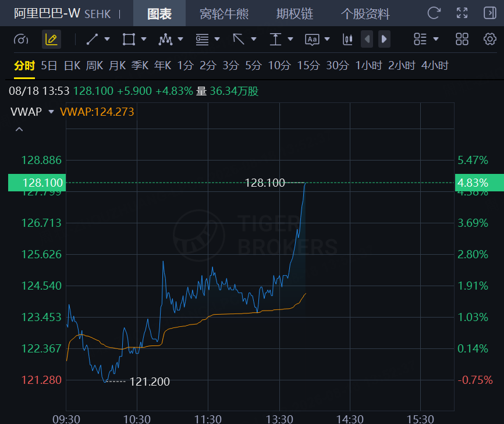Viewport: 504px width, 424px height.
Task: Open the 个股资料 tab
Action: coord(365,14)
